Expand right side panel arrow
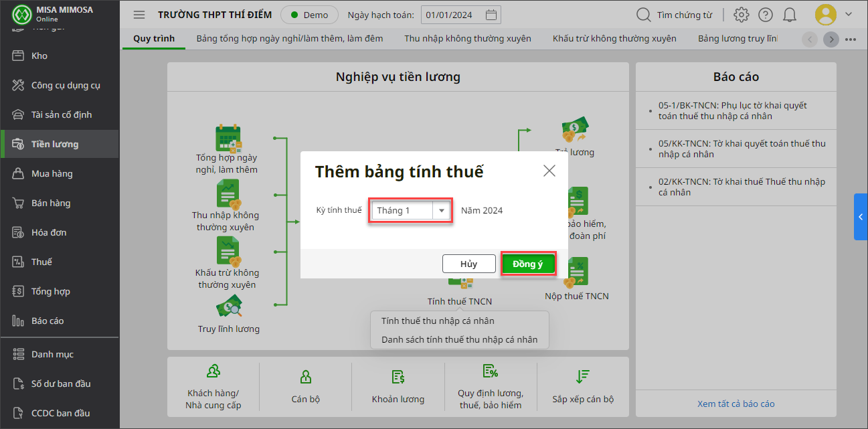868x429 pixels. pos(861,217)
